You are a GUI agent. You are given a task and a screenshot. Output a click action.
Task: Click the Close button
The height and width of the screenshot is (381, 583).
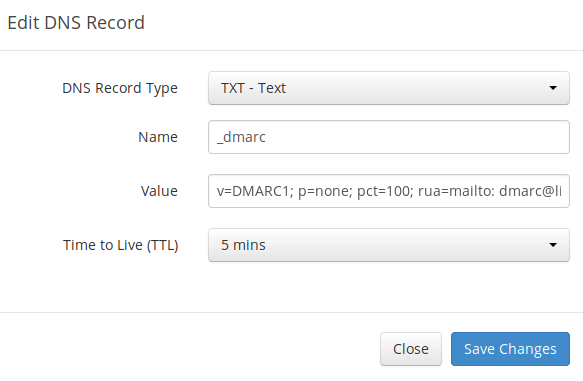pos(411,349)
